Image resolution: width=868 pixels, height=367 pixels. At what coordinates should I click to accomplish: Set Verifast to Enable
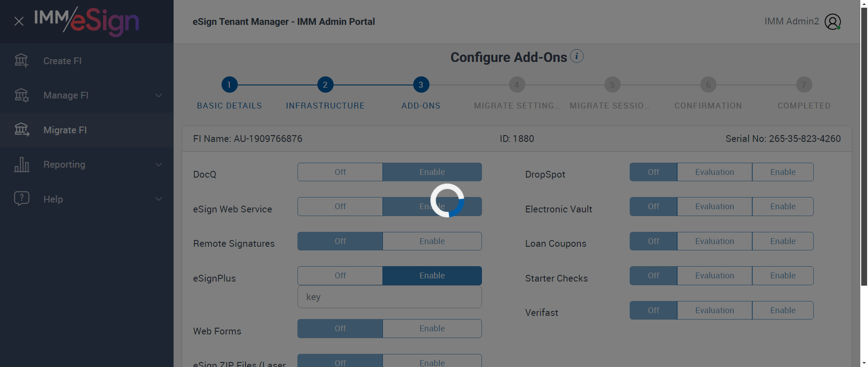click(x=783, y=311)
